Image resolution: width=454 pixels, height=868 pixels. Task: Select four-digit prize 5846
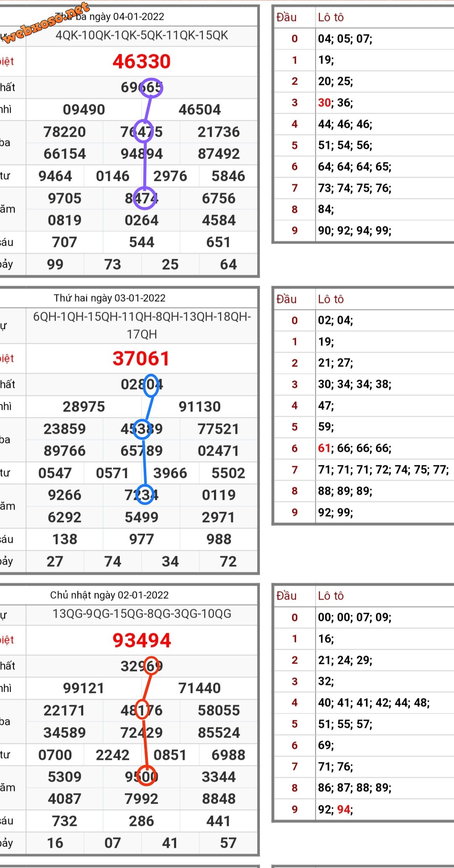(x=228, y=176)
